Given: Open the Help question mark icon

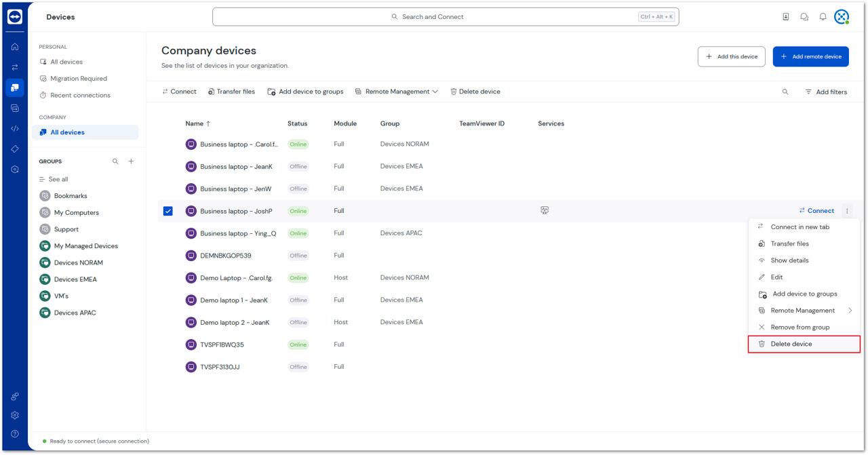Looking at the screenshot, I should pos(15,434).
